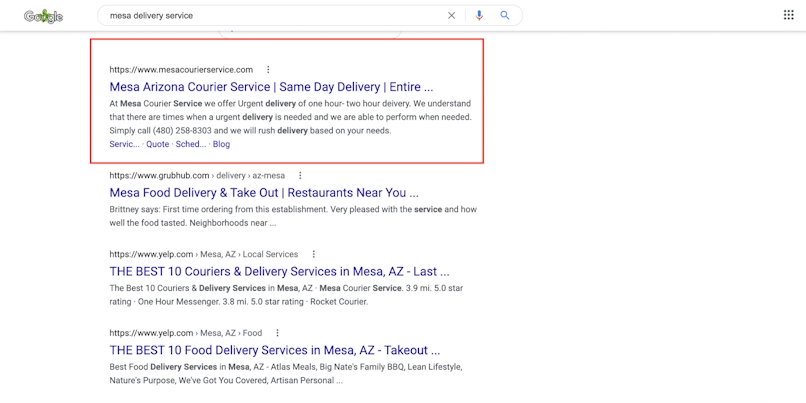Image resolution: width=806 pixels, height=403 pixels.
Task: Open 'THE BEST 10 Food Delivery Services' result
Action: pos(275,351)
